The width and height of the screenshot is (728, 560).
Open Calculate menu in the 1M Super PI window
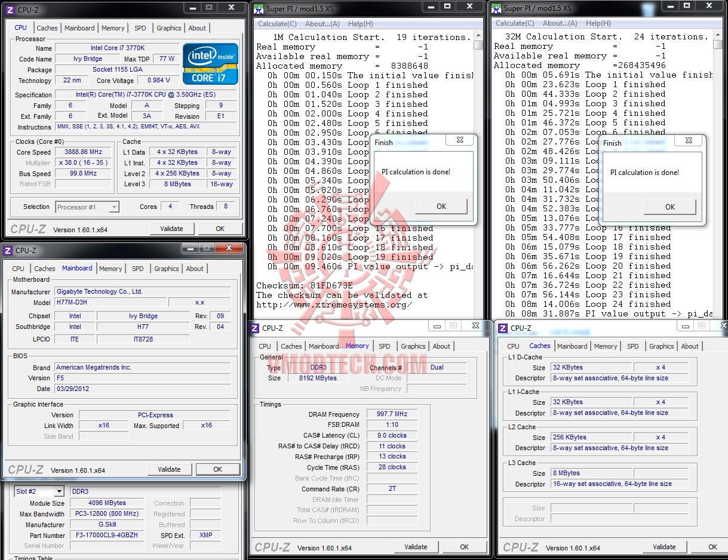[277, 24]
